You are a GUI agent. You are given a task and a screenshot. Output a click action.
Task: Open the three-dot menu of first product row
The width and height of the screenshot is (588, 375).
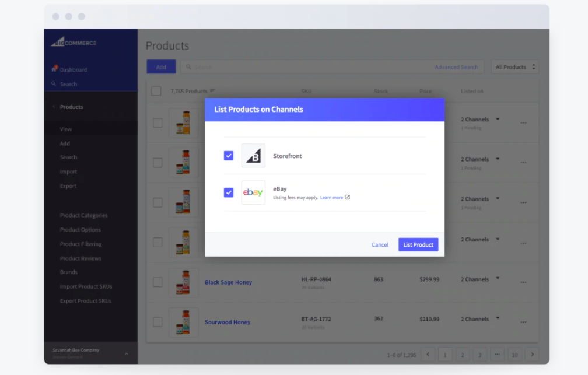523,122
